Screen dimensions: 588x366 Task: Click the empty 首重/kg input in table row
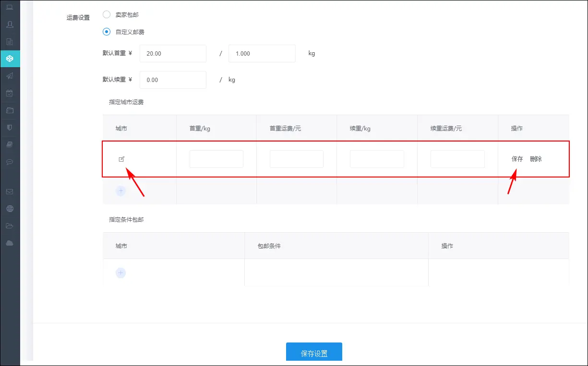(216, 159)
